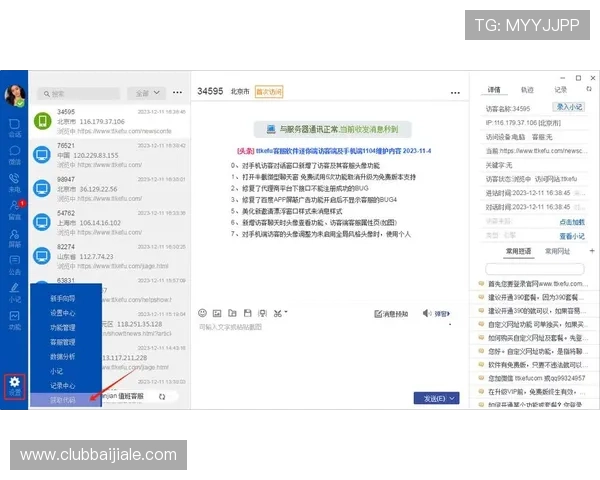Open the 小记 notes sidebar icon
The image size is (600, 480).
[15, 293]
